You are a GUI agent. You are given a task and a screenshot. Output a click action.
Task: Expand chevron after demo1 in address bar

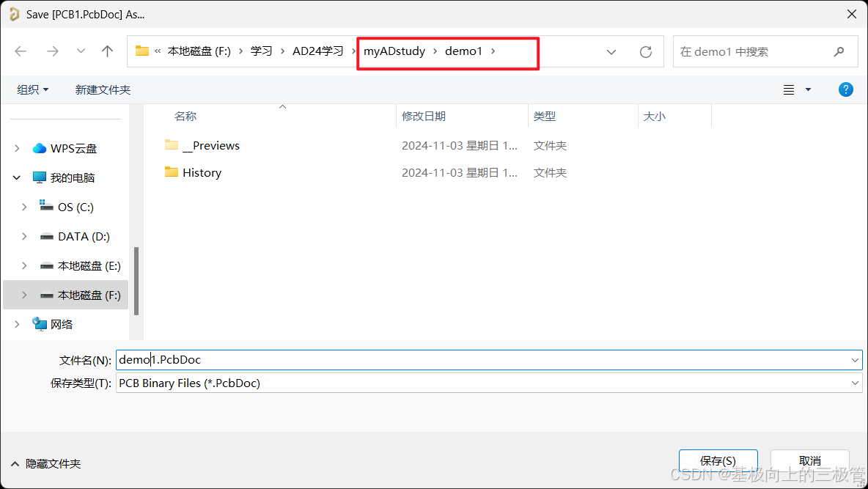pos(493,51)
